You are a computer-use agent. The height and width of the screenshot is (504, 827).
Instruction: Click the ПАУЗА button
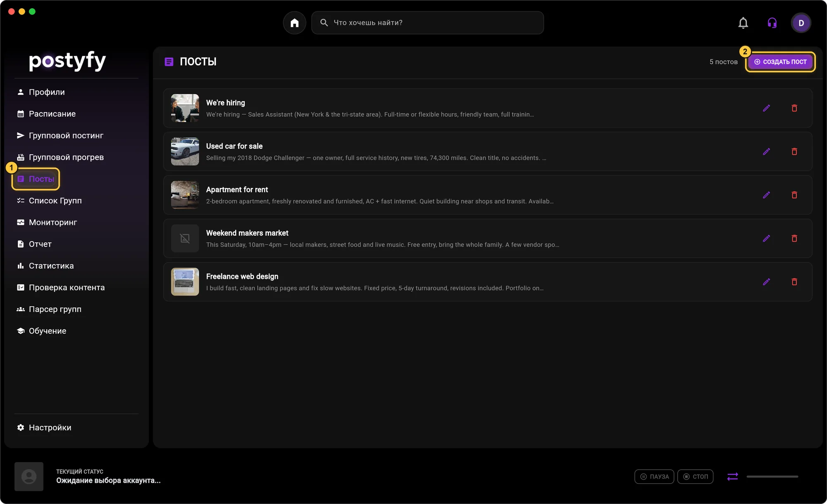click(x=655, y=477)
